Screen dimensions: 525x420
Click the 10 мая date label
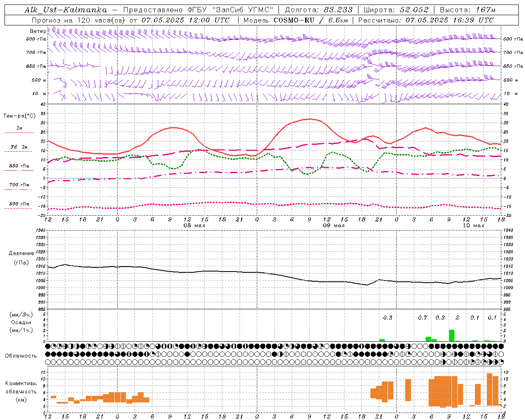pos(473,226)
